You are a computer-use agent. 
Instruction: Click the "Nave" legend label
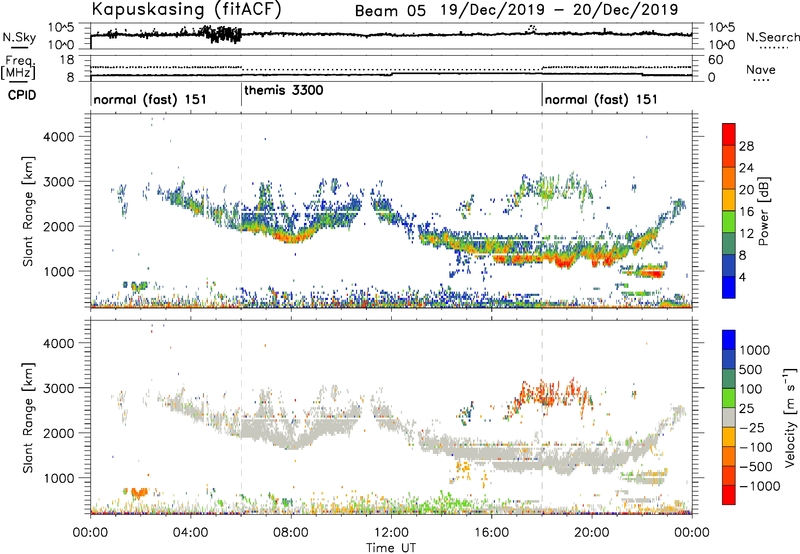click(x=761, y=70)
